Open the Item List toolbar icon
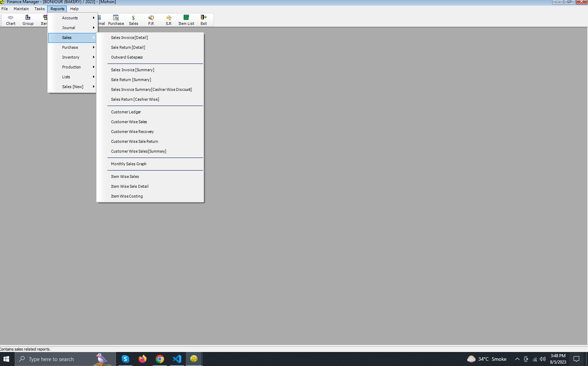Image resolution: width=588 pixels, height=366 pixels. click(186, 20)
